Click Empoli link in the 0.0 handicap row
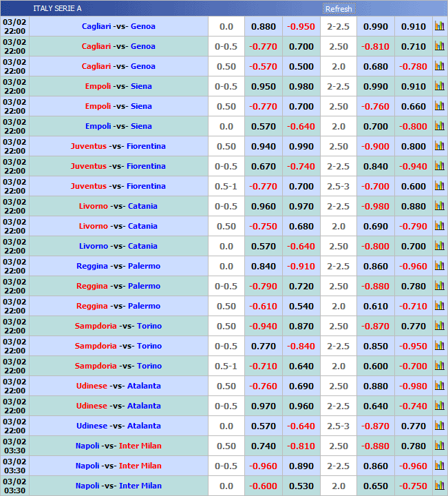 coord(98,126)
